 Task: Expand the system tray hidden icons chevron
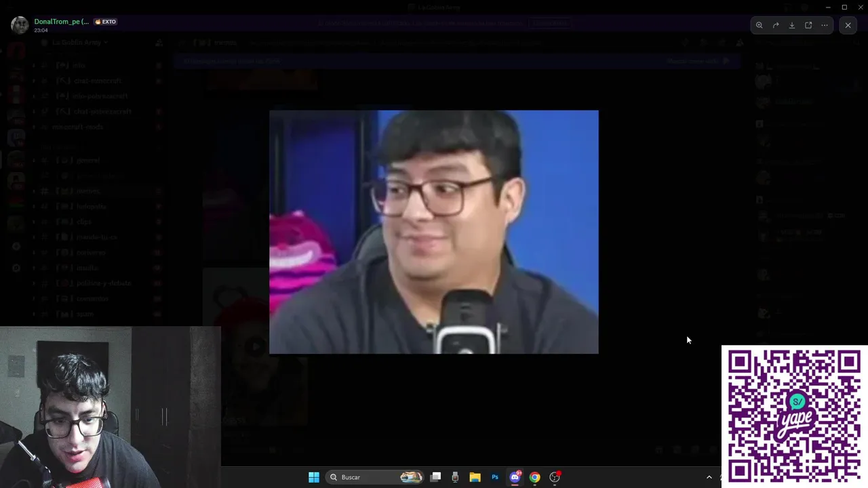pos(709,477)
